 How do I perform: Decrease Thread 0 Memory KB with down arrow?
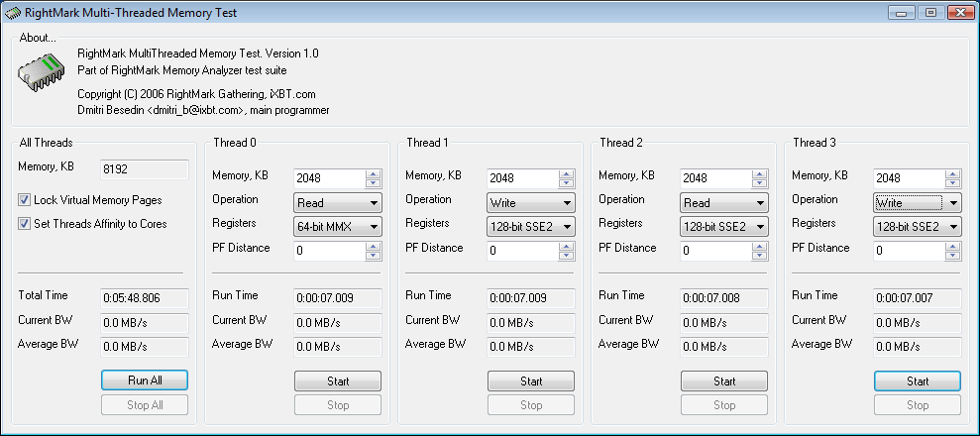[374, 183]
